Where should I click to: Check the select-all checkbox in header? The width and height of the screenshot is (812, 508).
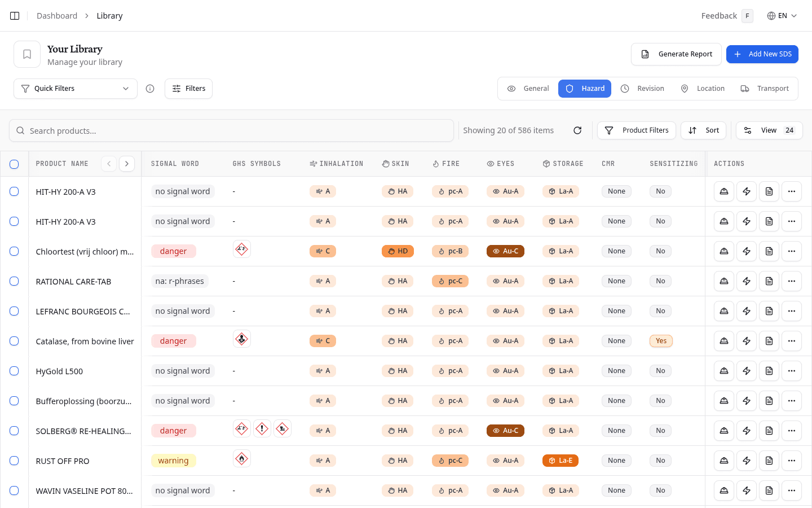click(x=14, y=164)
